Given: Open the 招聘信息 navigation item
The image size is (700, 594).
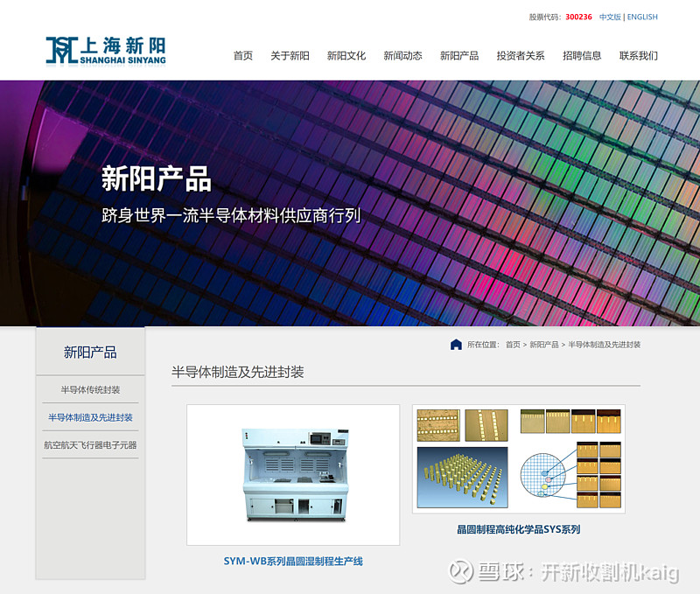Looking at the screenshot, I should click(582, 56).
